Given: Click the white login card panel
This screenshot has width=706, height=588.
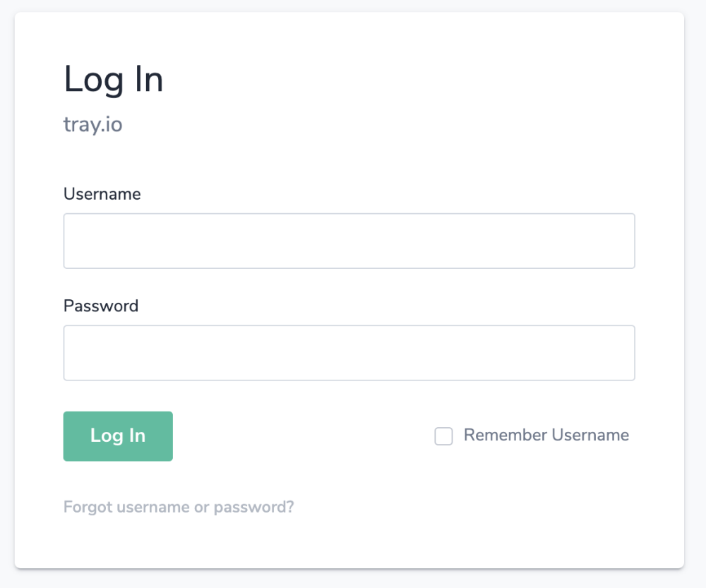Looking at the screenshot, I should pyautogui.click(x=353, y=544).
